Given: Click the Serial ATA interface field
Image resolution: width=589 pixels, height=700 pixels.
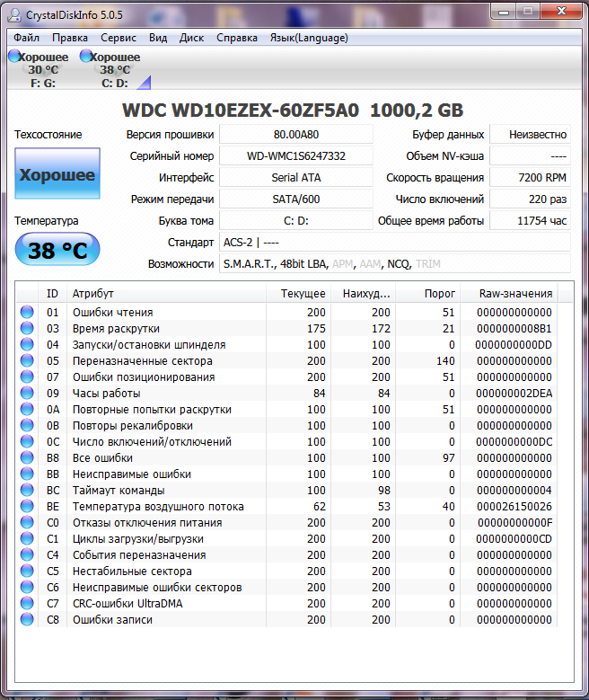Looking at the screenshot, I should [295, 177].
